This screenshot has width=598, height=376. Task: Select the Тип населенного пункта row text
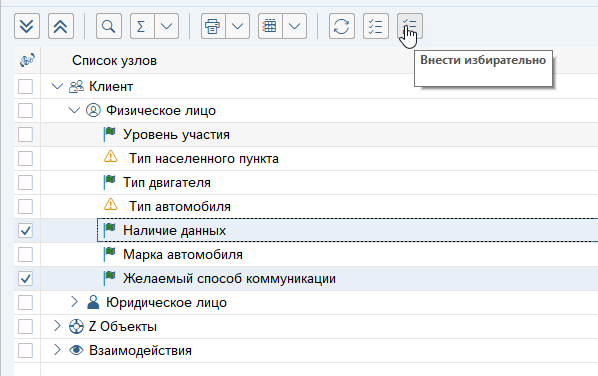pos(204,159)
